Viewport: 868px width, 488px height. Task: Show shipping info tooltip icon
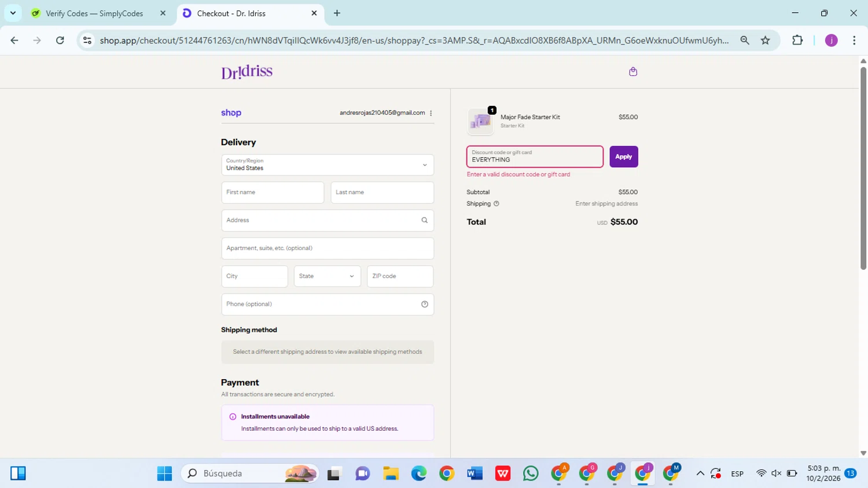(496, 204)
